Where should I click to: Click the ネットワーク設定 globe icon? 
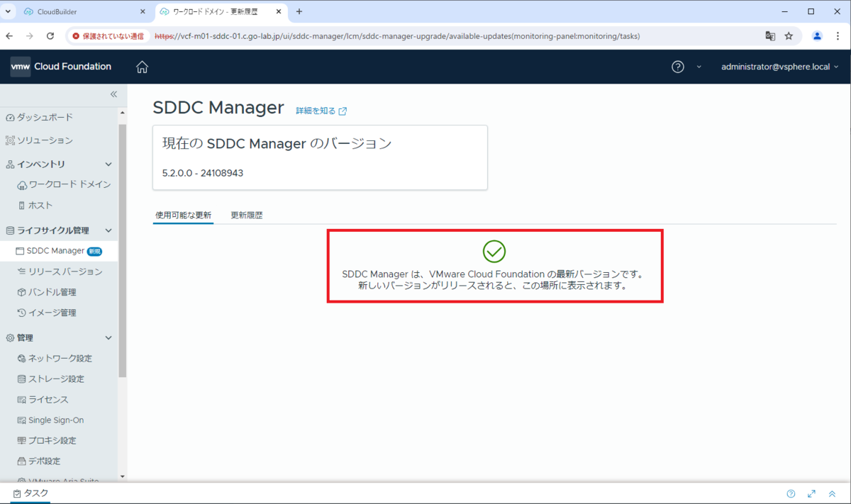22,359
